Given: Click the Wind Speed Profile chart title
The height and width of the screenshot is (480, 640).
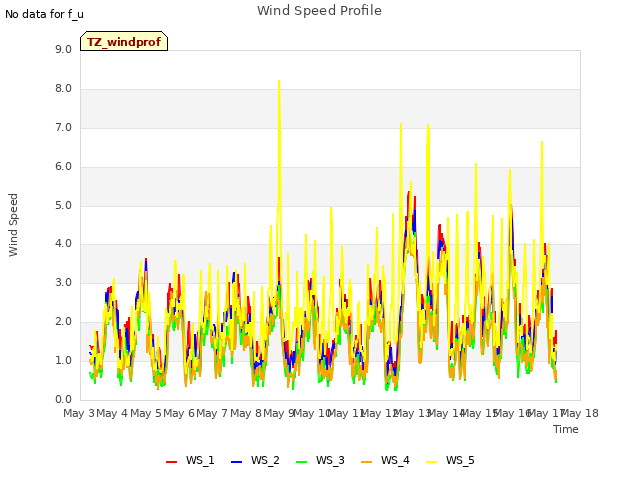Looking at the screenshot, I should point(319,11).
